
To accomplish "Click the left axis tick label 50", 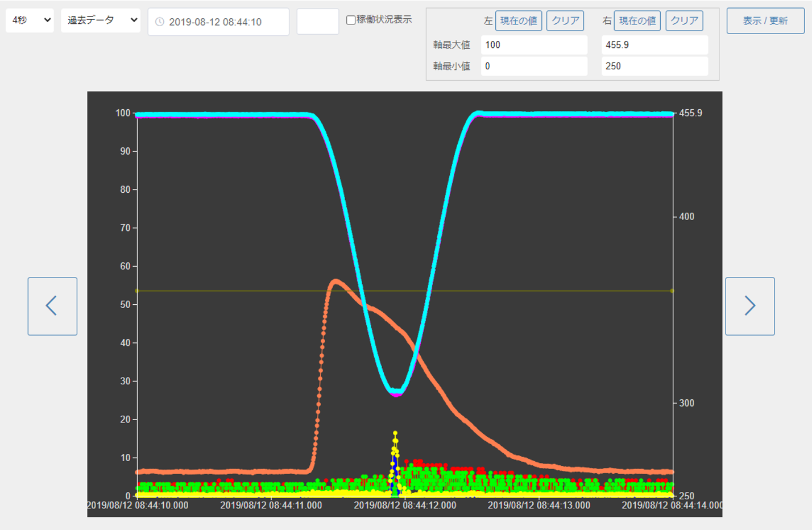I will (125, 305).
